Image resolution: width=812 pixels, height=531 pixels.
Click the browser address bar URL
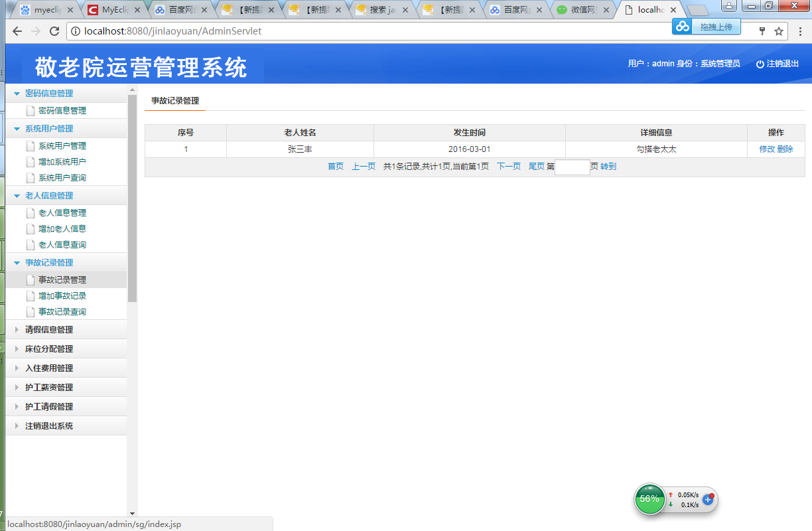[x=172, y=31]
